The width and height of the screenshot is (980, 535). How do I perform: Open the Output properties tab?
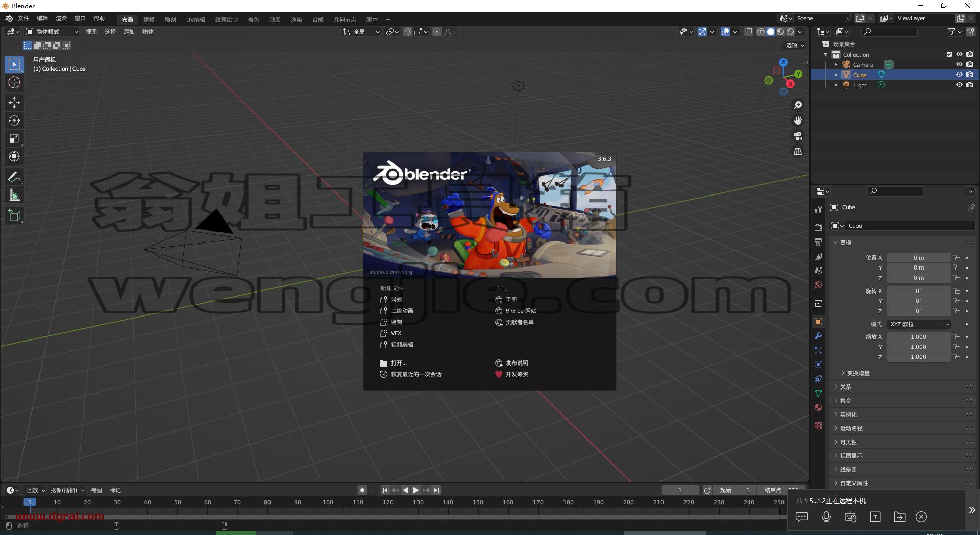[x=818, y=241]
